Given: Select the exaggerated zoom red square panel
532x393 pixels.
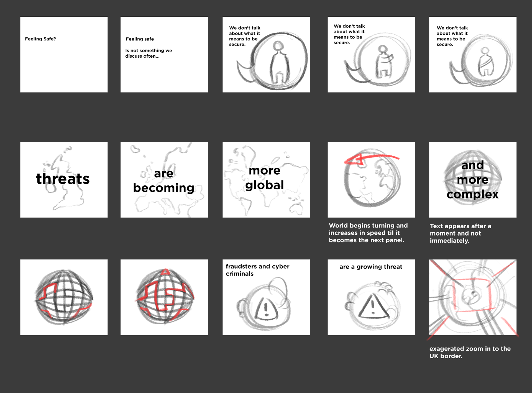Looking at the screenshot, I should tap(473, 297).
